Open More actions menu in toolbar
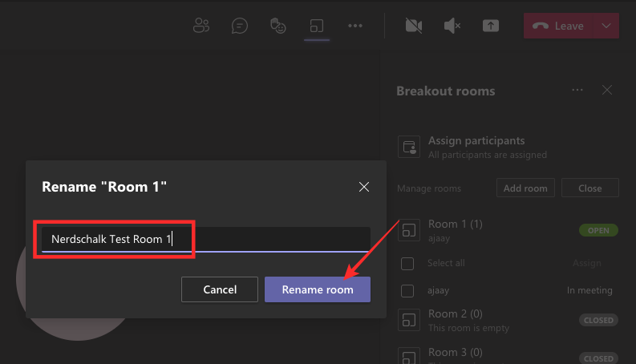The width and height of the screenshot is (636, 364). [355, 26]
